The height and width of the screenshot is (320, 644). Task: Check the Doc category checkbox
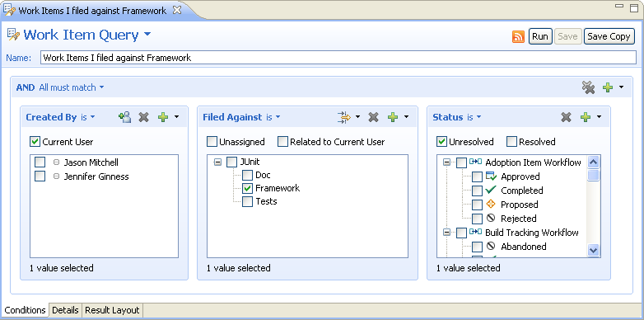pyautogui.click(x=247, y=175)
